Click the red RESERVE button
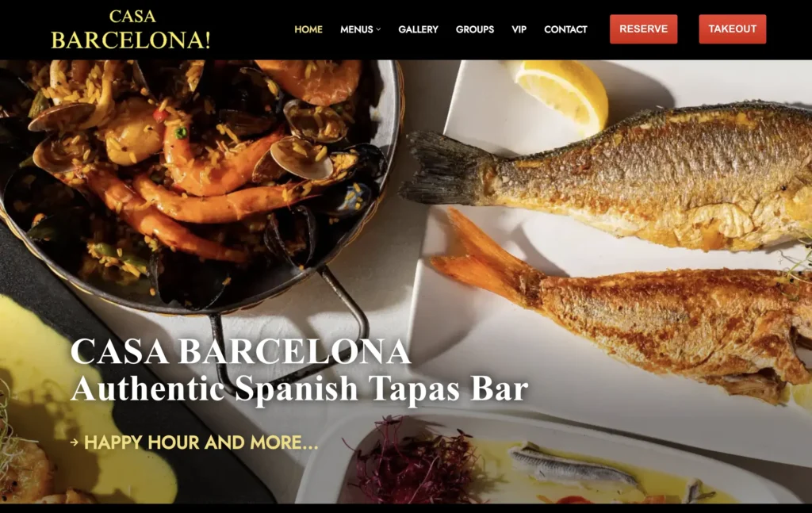Image resolution: width=812 pixels, height=513 pixels. point(643,29)
